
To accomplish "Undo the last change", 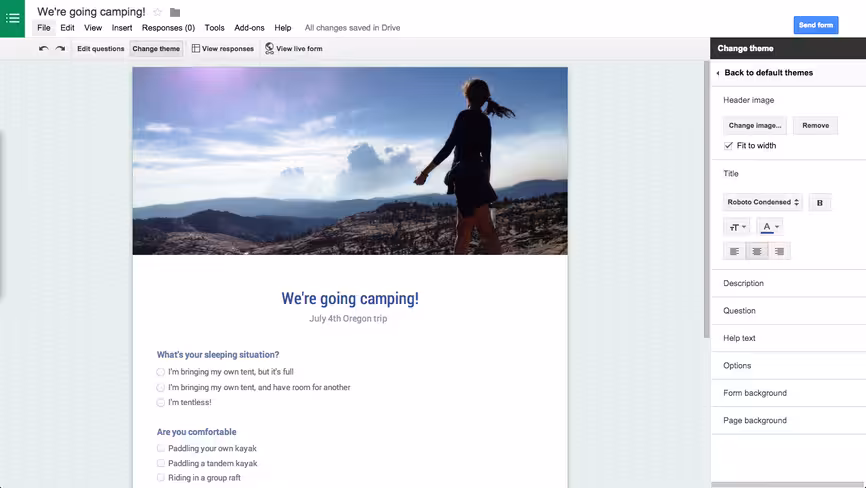I will click(x=43, y=49).
